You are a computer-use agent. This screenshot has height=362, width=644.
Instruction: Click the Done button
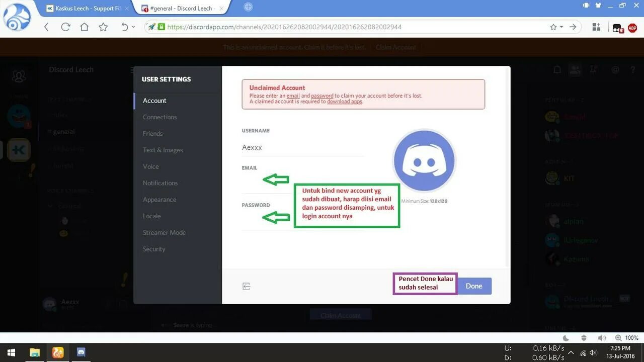[474, 286]
